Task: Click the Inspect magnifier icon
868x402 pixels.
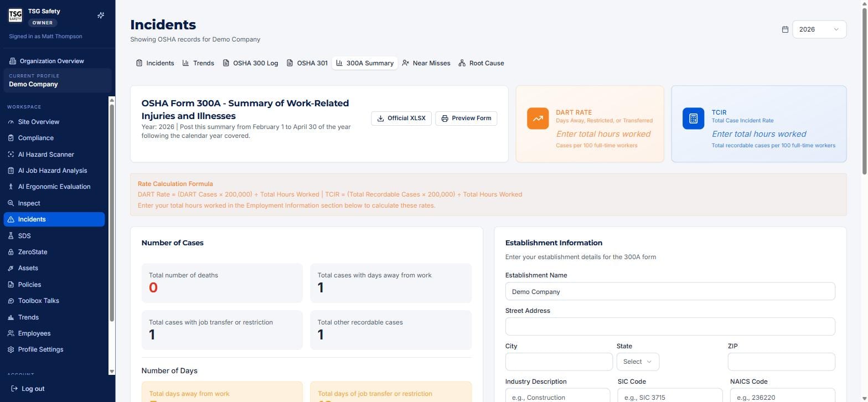Action: point(11,203)
